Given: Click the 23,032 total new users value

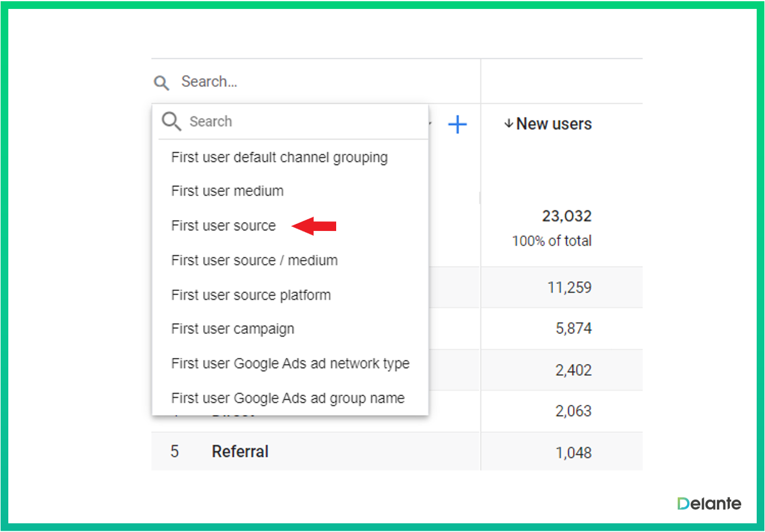Looking at the screenshot, I should [x=566, y=216].
